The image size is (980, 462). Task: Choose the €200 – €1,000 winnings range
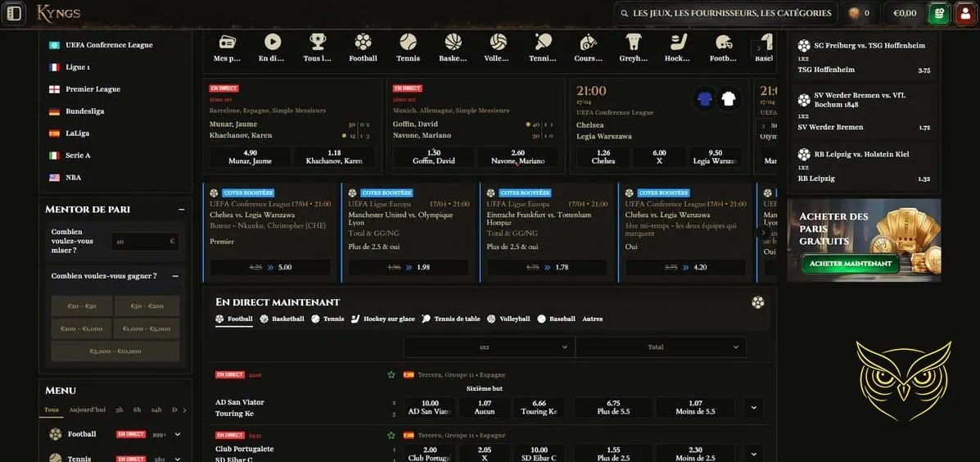point(82,328)
